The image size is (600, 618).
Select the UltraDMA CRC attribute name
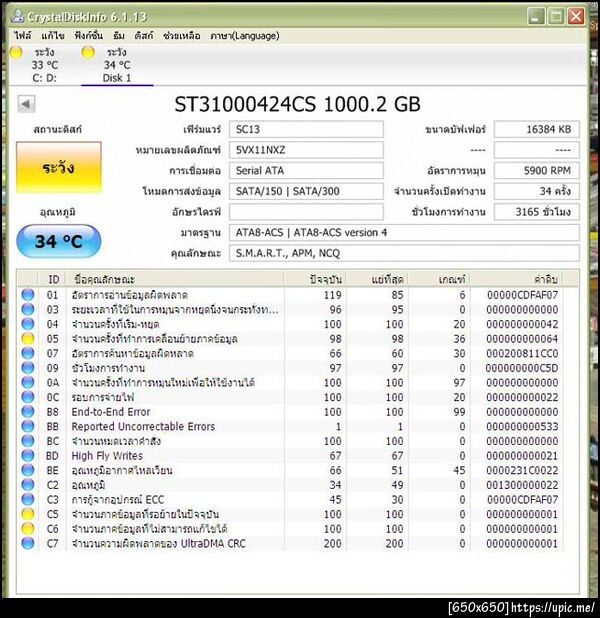pos(158,543)
